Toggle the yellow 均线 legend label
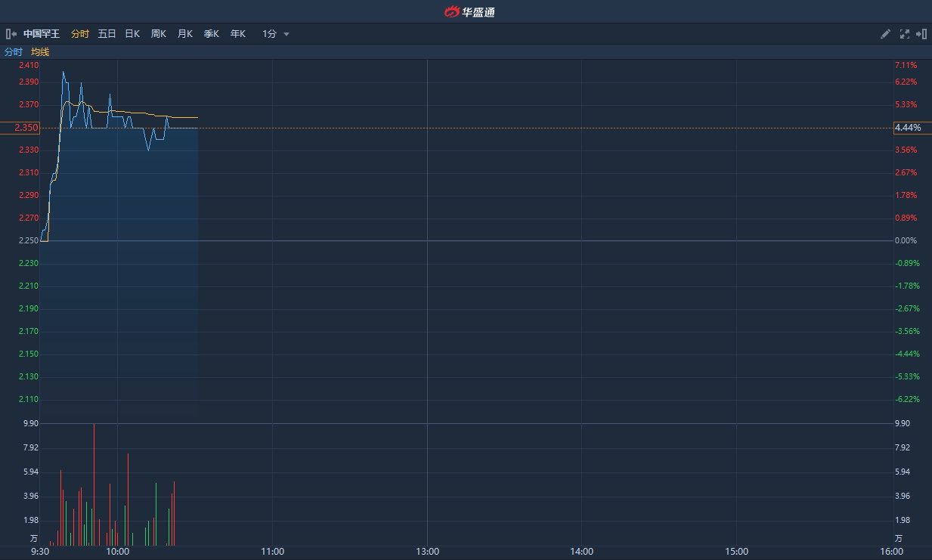The width and height of the screenshot is (932, 560). 40,52
